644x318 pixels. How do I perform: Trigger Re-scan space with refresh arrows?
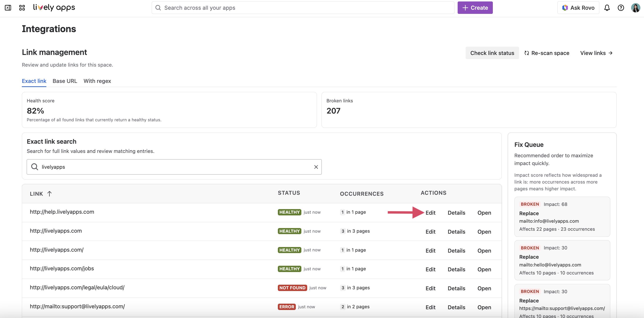pos(547,53)
